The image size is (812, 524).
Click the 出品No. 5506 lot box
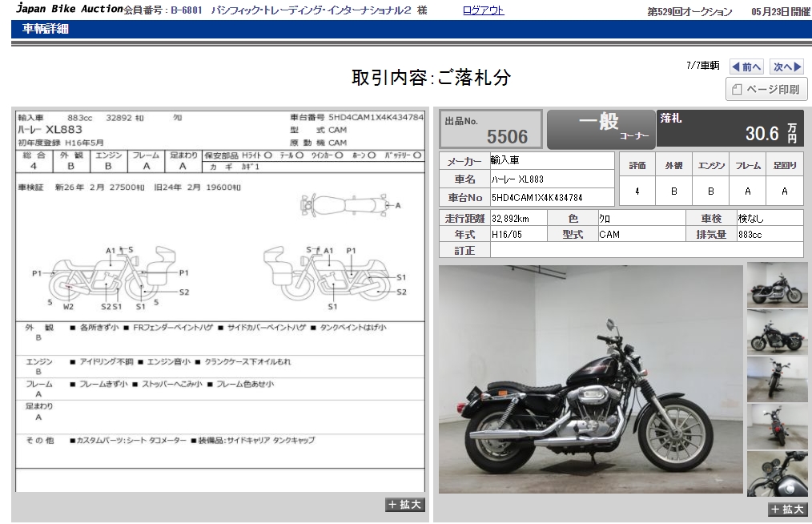pyautogui.click(x=491, y=129)
